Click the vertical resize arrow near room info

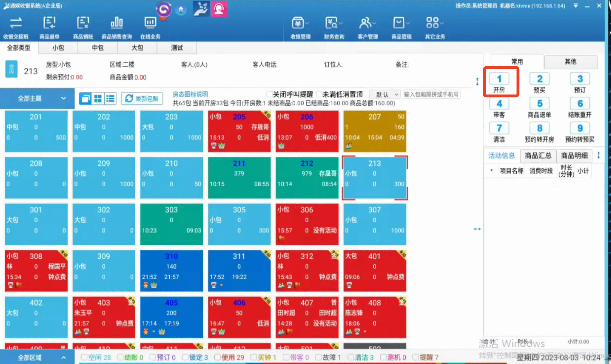tap(477, 81)
